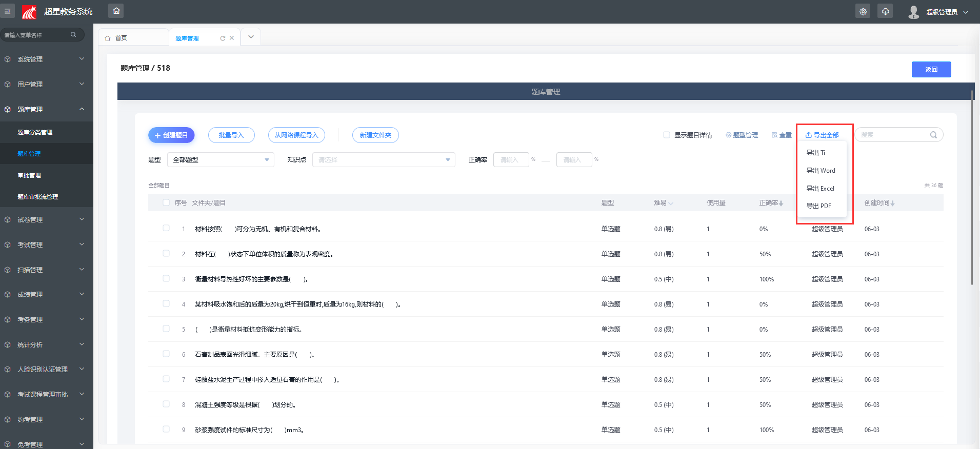Open the 全部题型 dropdown
Screen dimensions: 980x449
click(x=221, y=160)
